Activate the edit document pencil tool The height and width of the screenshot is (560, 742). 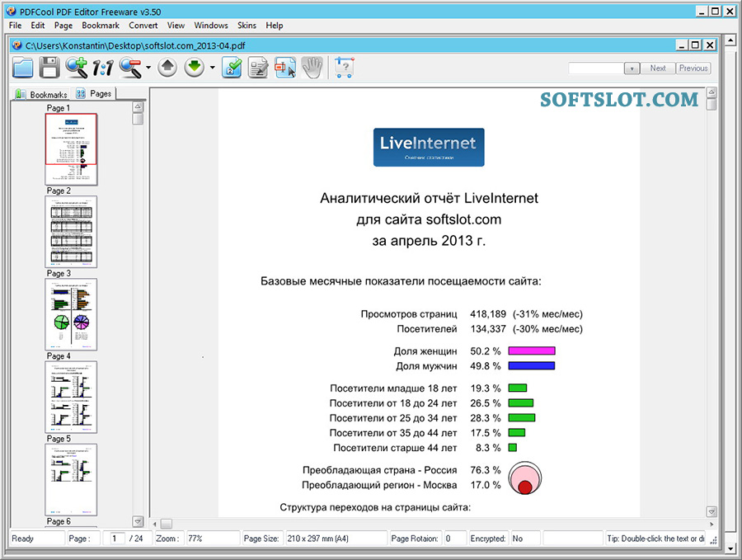(x=258, y=68)
